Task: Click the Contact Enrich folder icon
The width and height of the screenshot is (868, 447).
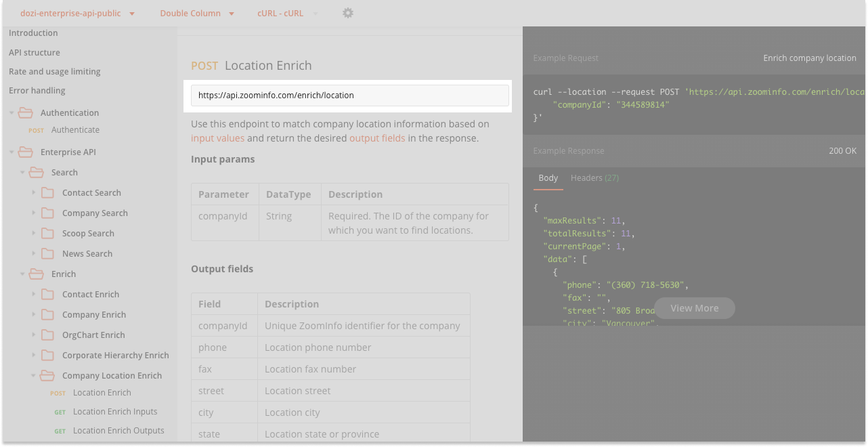Action: click(x=47, y=294)
